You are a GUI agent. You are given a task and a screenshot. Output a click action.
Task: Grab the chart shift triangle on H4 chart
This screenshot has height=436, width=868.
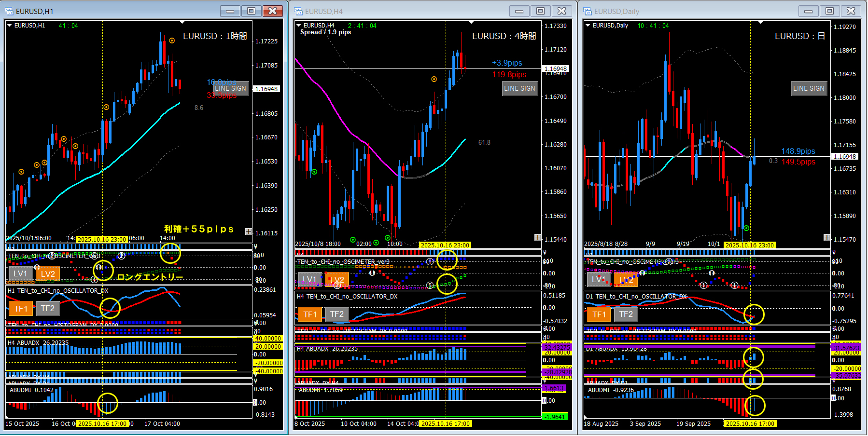click(x=471, y=22)
